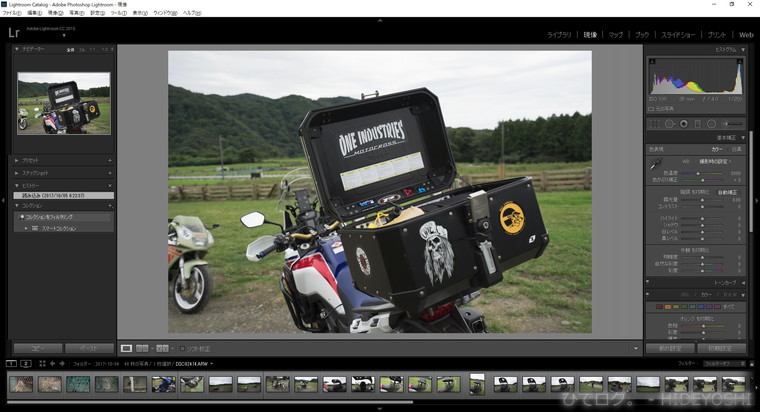Open filter preset dropdown in filmstrip

click(725, 364)
